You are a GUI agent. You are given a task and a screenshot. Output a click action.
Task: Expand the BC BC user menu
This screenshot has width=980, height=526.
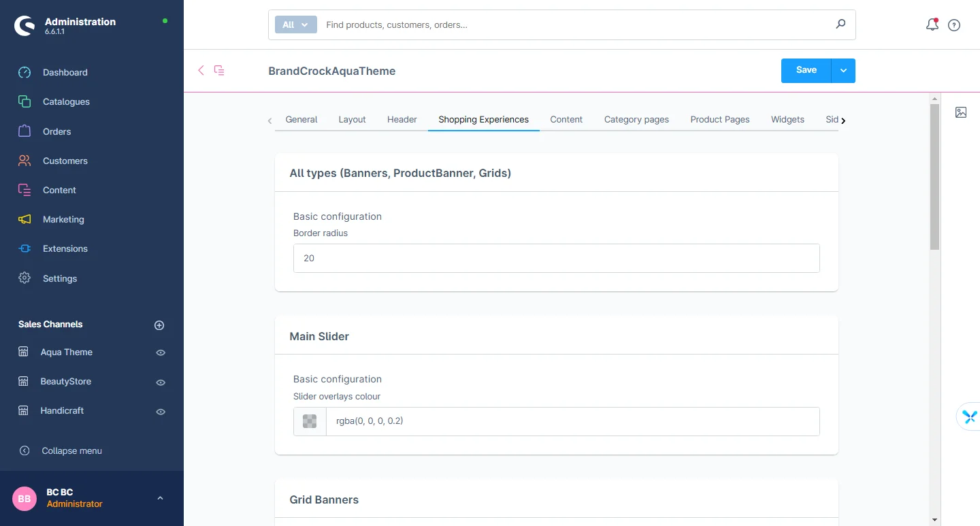click(160, 498)
